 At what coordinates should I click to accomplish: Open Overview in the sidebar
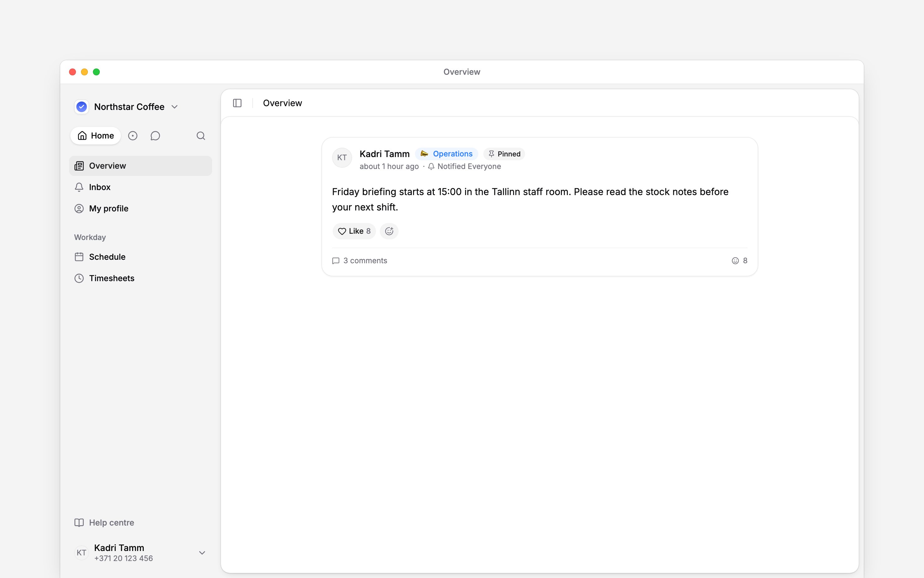[141, 166]
